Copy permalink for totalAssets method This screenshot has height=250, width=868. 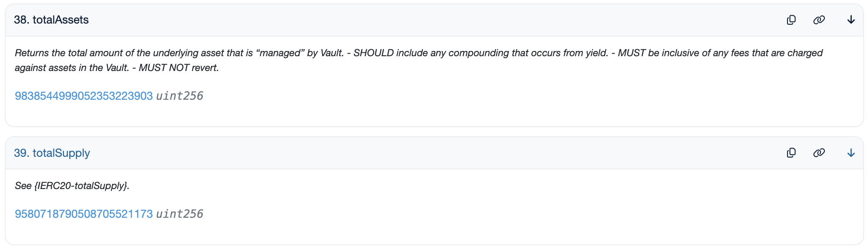tap(819, 20)
